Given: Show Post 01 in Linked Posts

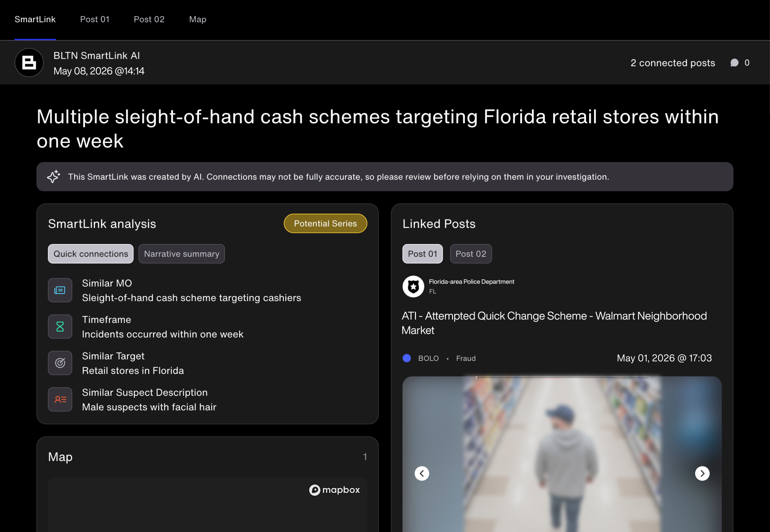Looking at the screenshot, I should coord(422,254).
